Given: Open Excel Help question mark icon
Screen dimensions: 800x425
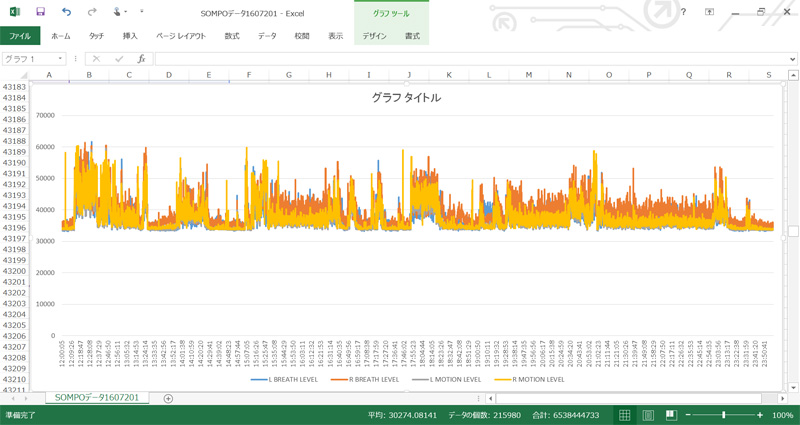Looking at the screenshot, I should pos(683,12).
